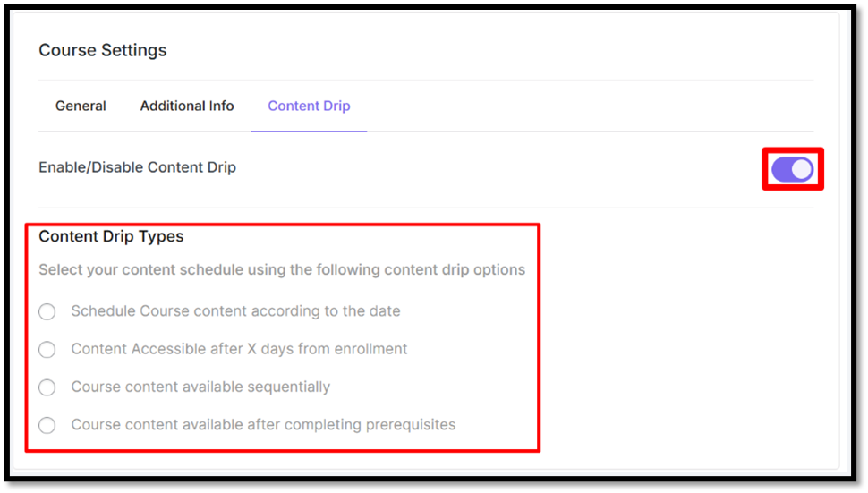
Task: Click label 'Course content available after completing prerequisites'
Action: pos(263,425)
